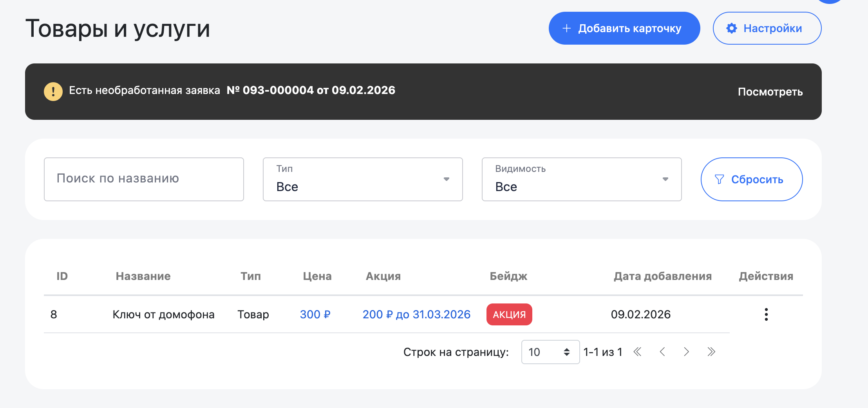Viewport: 868px width, 408px height.
Task: Click Посмотреть in the notification banner
Action: click(770, 92)
